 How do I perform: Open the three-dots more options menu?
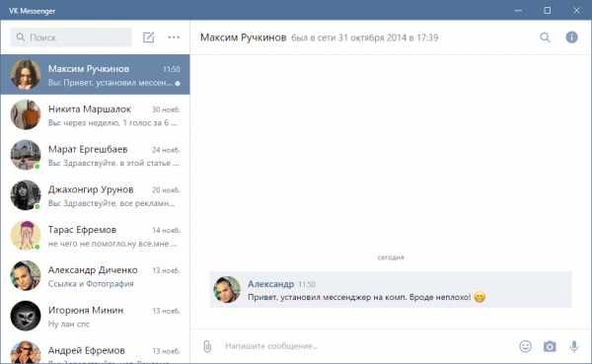click(x=174, y=37)
